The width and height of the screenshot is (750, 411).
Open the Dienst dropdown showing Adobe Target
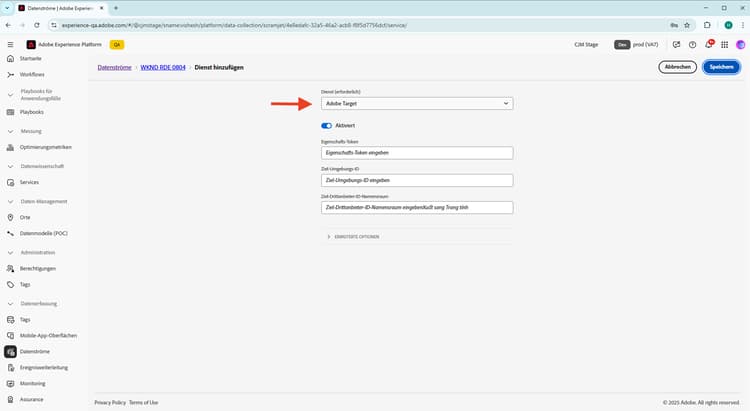point(417,103)
